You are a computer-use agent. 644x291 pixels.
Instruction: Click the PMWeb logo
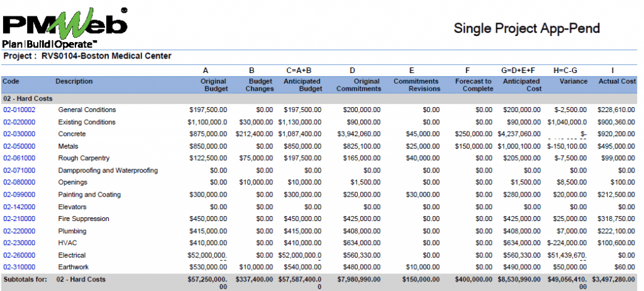65,28
